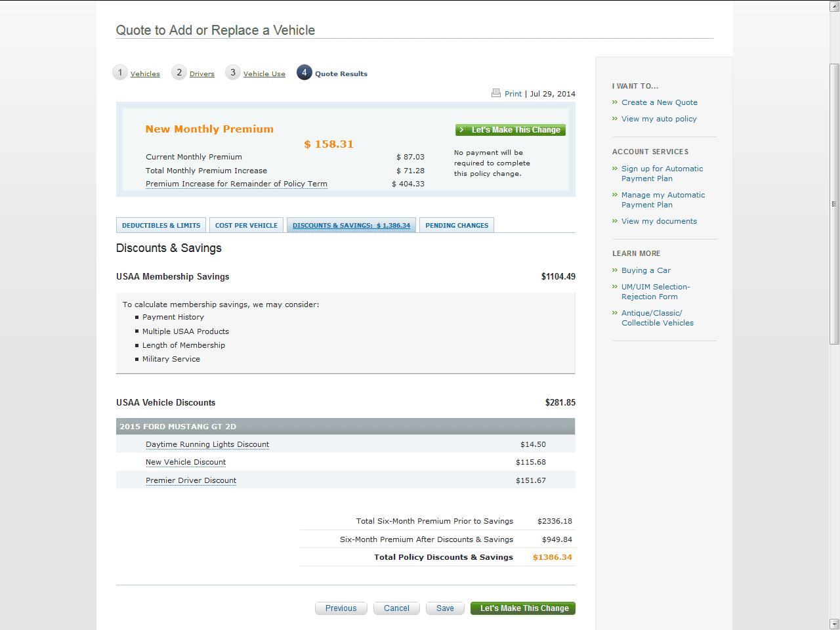840x630 pixels.
Task: Open View my documents link
Action: pos(659,221)
